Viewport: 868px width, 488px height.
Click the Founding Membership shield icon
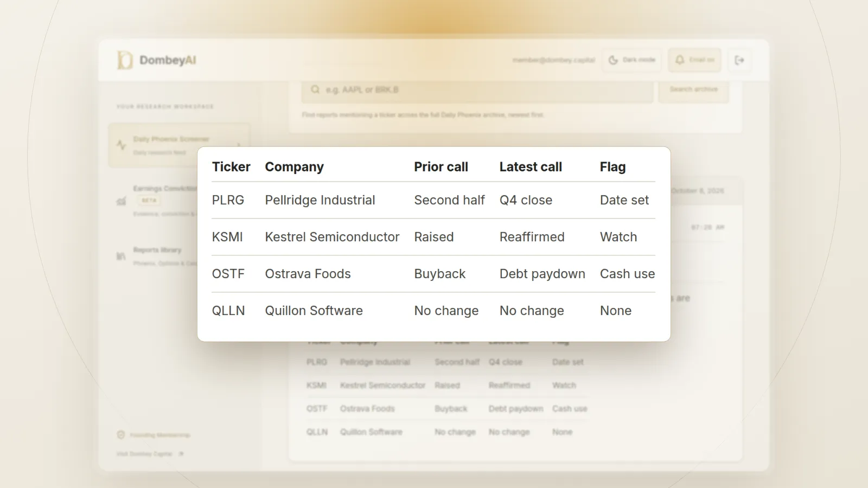120,435
